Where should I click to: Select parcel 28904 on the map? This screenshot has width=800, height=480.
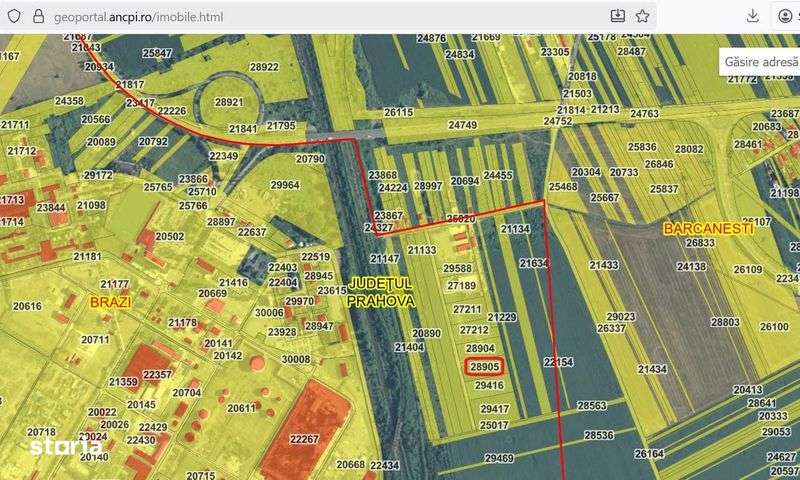point(480,348)
